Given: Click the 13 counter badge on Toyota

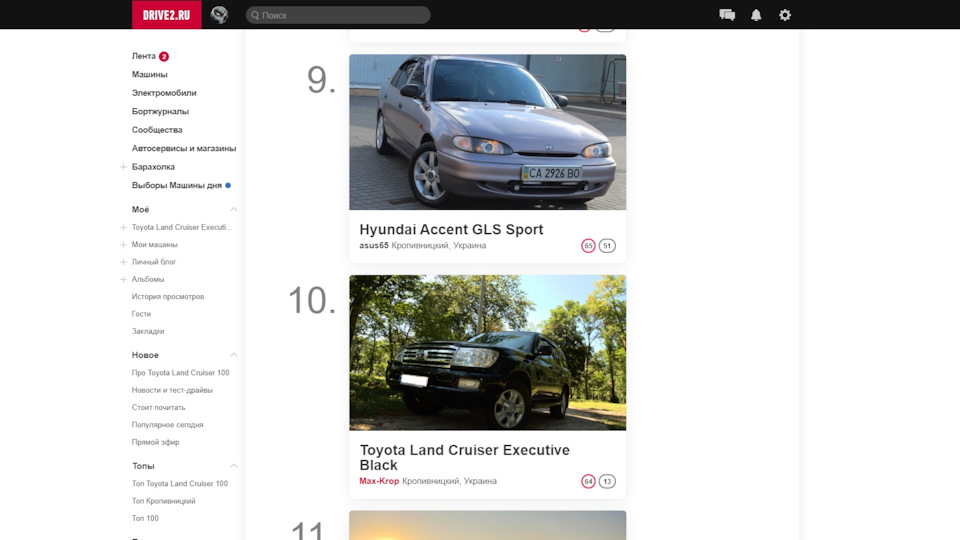Looking at the screenshot, I should [x=607, y=481].
